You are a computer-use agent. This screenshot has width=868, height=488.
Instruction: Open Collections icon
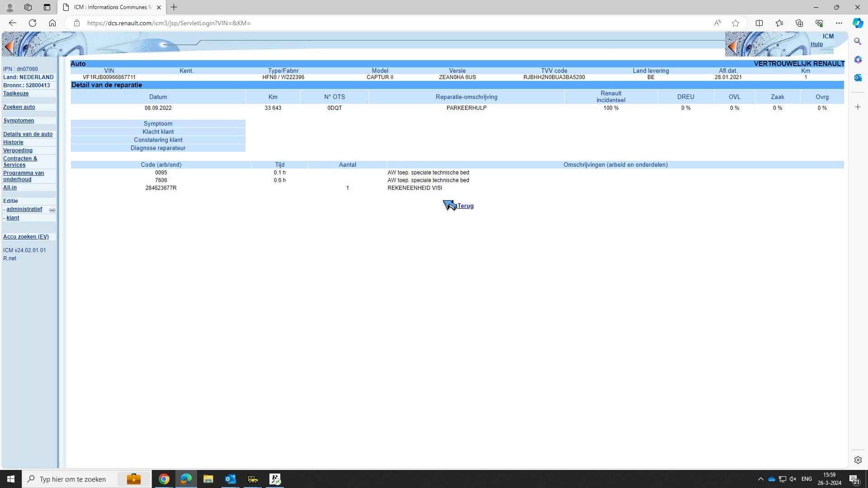click(x=799, y=23)
